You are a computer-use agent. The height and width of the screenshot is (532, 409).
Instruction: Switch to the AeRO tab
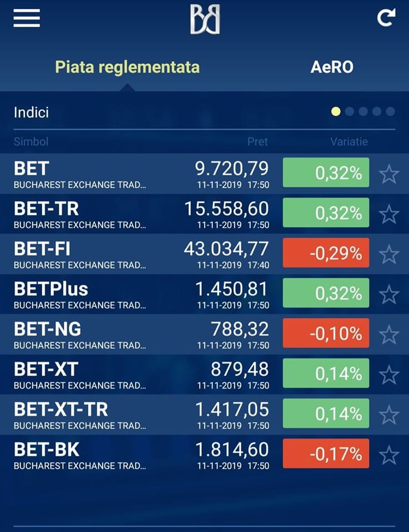(x=331, y=67)
